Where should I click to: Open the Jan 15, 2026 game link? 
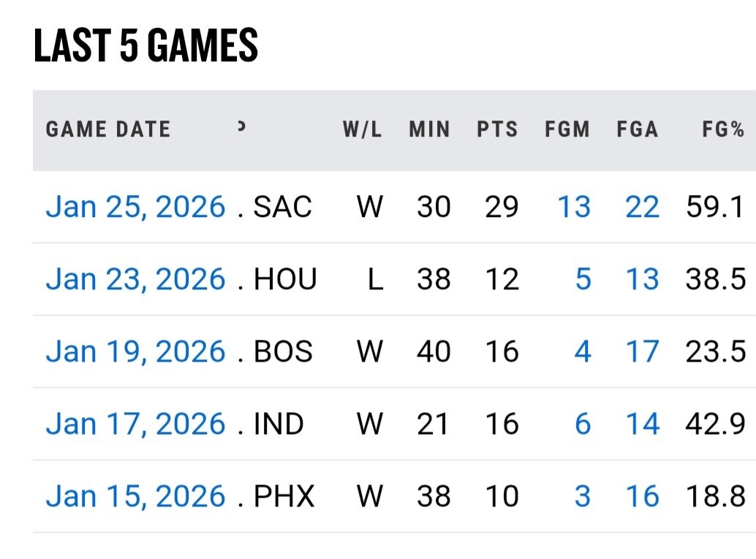pos(135,496)
